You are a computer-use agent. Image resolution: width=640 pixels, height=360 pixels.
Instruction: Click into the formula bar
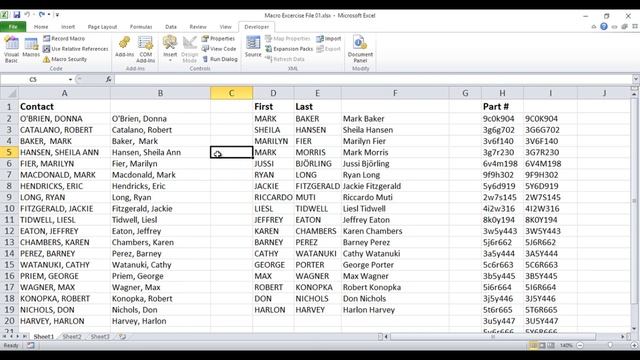(373, 79)
